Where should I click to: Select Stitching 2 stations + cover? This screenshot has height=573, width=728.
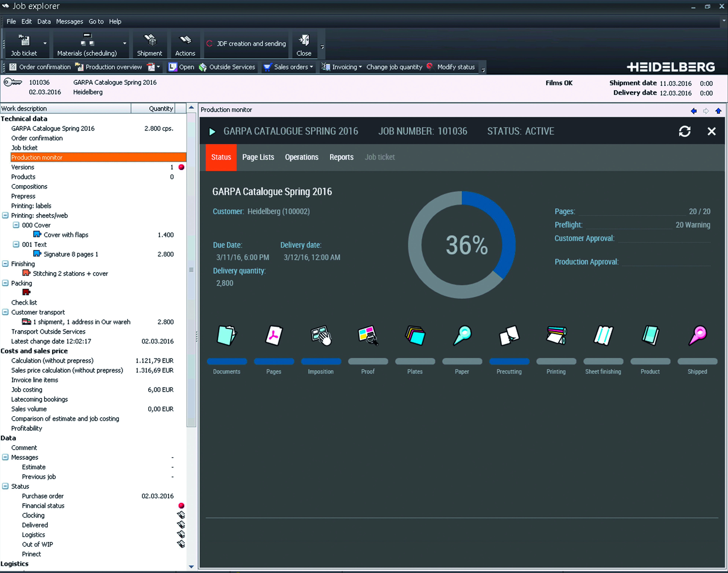70,274
